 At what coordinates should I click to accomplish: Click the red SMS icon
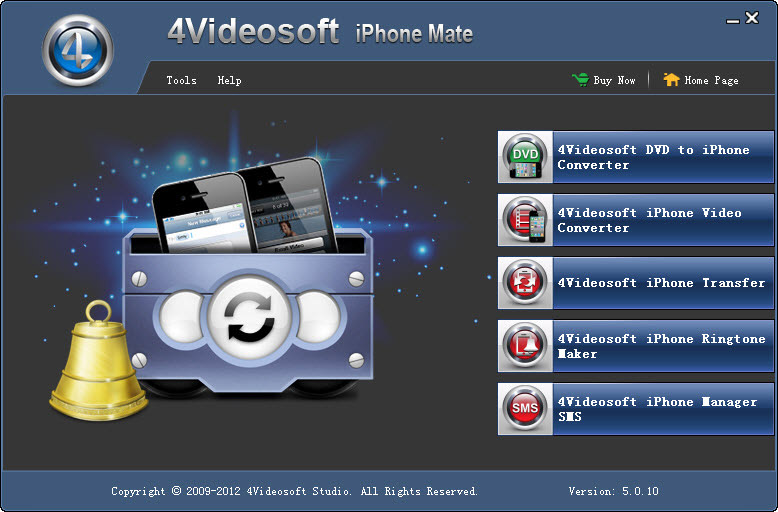[525, 409]
